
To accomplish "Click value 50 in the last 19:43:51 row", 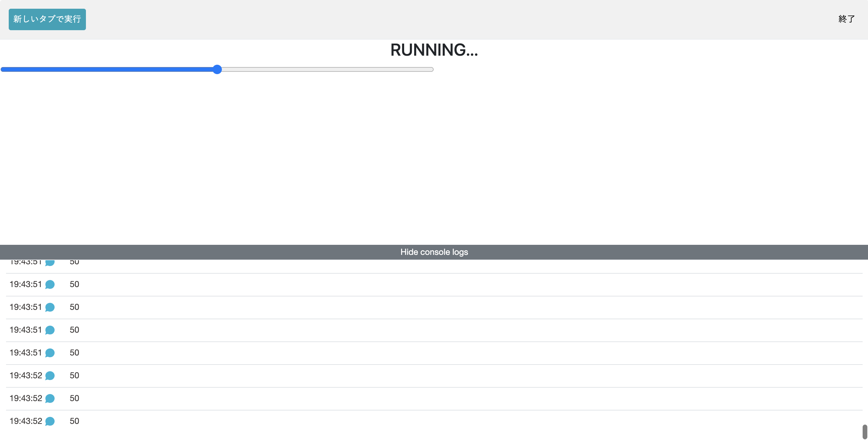I will (x=74, y=353).
